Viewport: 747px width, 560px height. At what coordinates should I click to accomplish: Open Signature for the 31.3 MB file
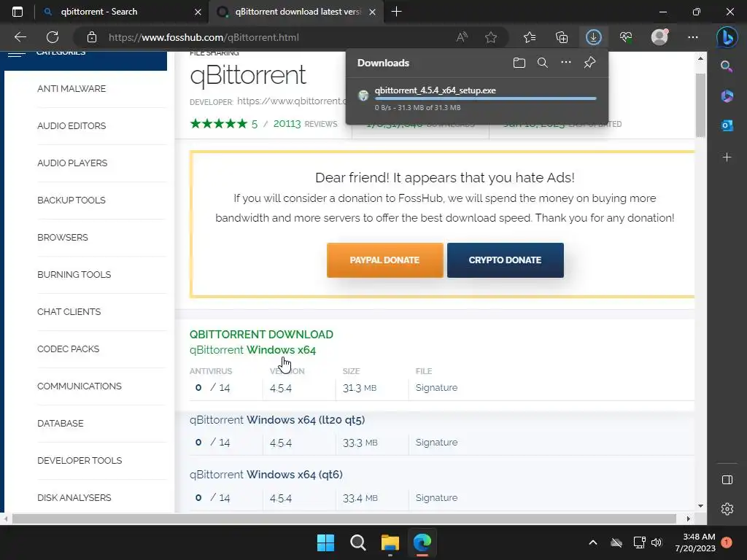coord(436,388)
